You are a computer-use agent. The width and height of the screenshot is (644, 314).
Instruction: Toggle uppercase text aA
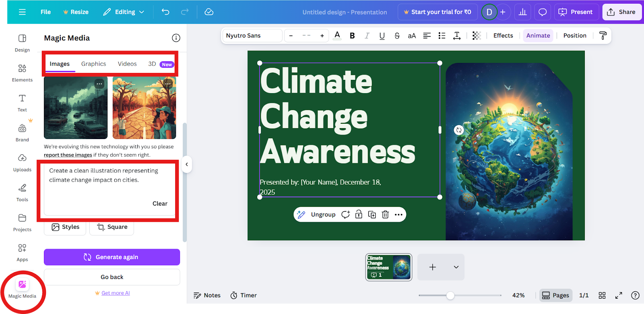pyautogui.click(x=412, y=35)
